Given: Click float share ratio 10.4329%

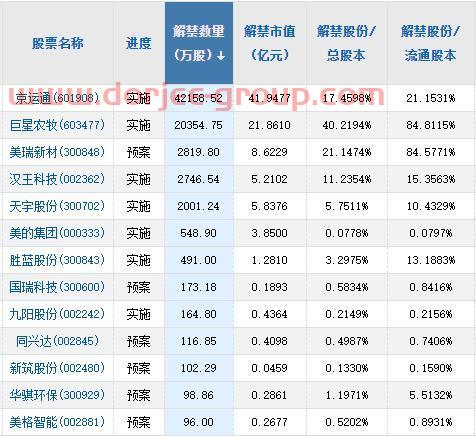Looking at the screenshot, I should 431,206.
